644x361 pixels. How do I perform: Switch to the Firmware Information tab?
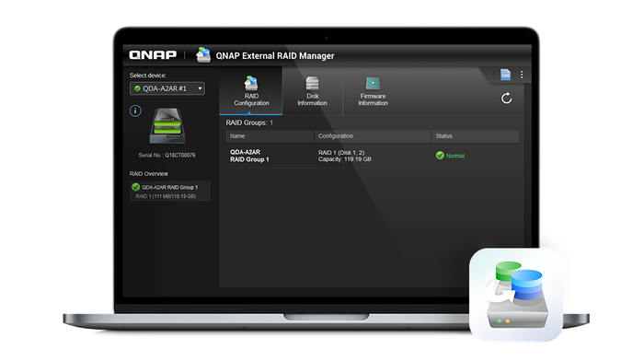(373, 91)
